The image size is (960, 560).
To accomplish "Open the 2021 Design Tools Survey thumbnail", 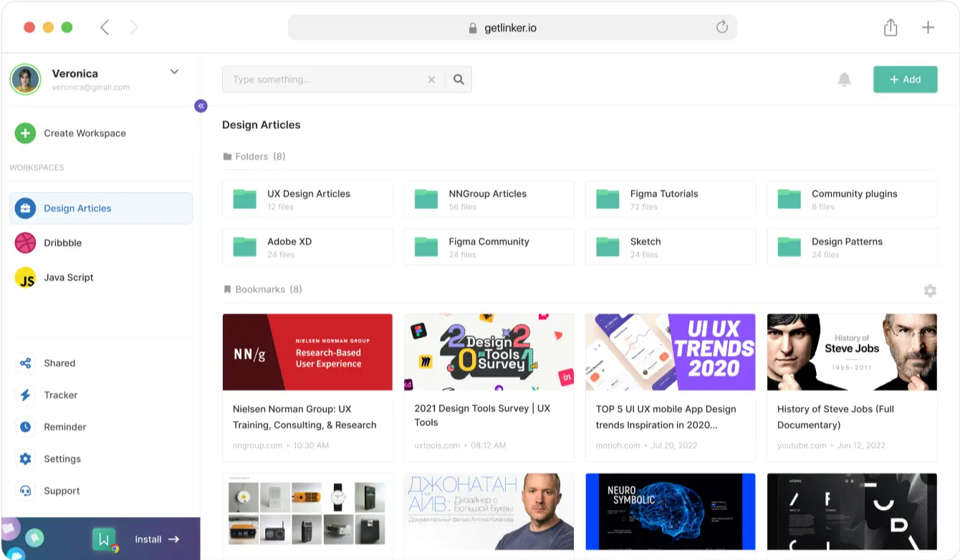I will pyautogui.click(x=489, y=352).
